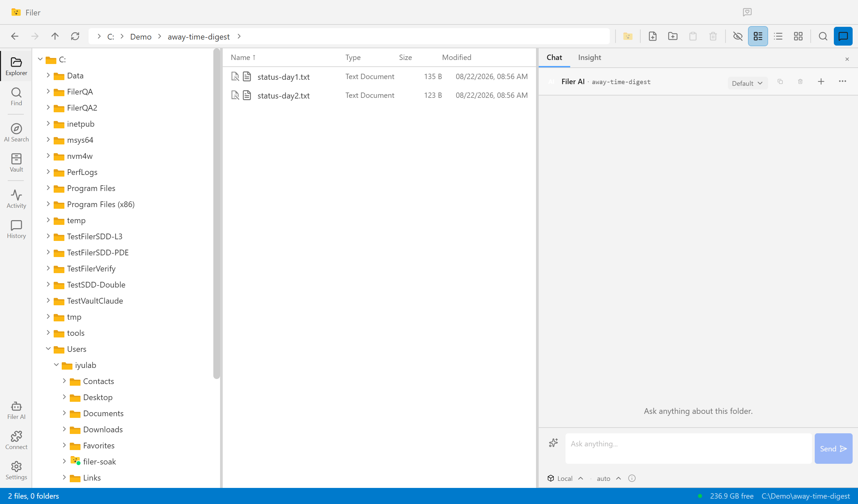This screenshot has width=858, height=504.
Task: Select status-day2.txt file
Action: click(x=379, y=96)
